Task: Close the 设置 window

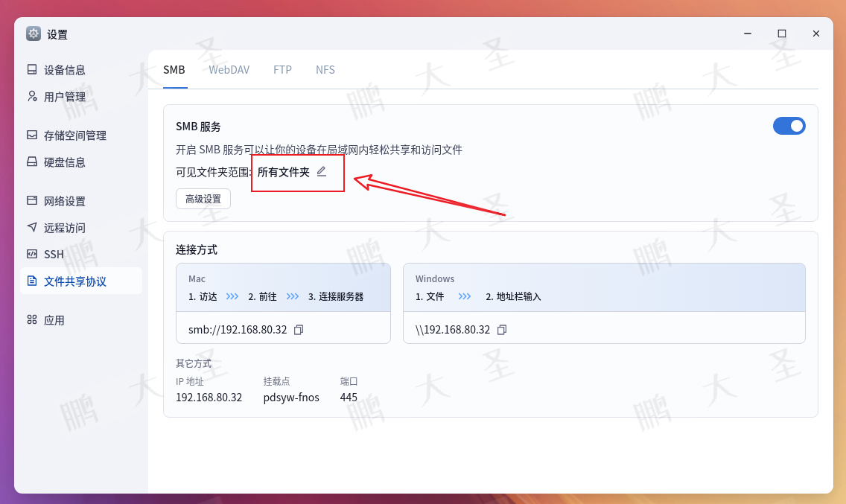Action: pyautogui.click(x=815, y=34)
